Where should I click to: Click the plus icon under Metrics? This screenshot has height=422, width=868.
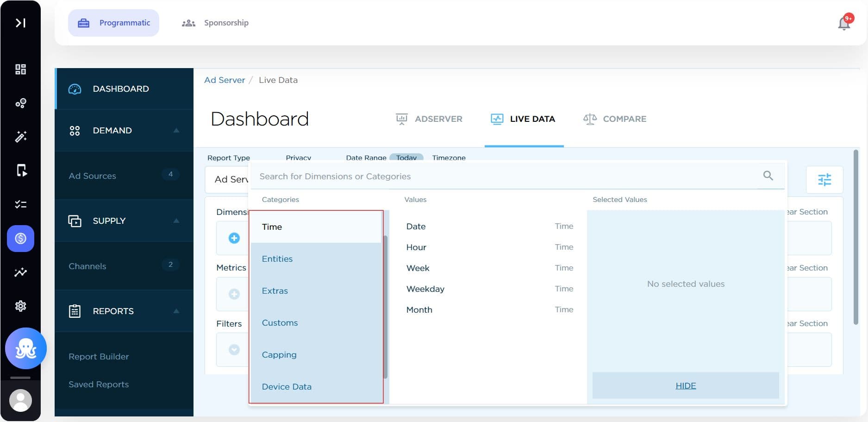(x=234, y=294)
